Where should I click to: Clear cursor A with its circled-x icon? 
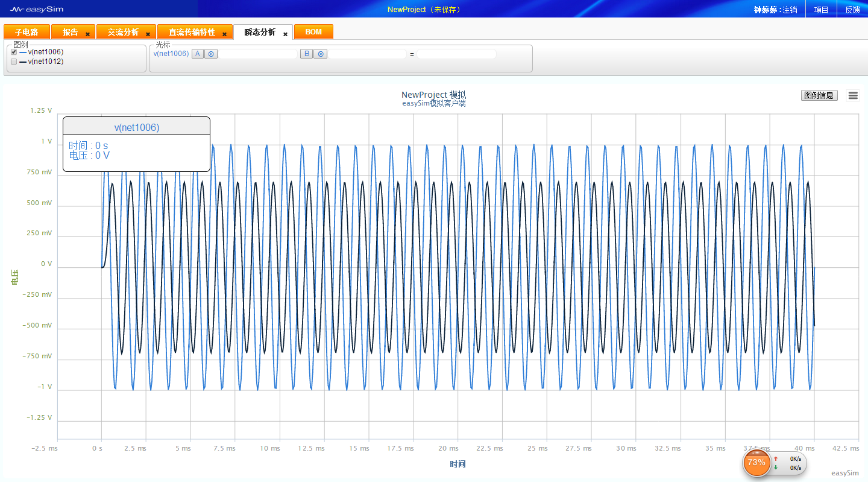210,54
